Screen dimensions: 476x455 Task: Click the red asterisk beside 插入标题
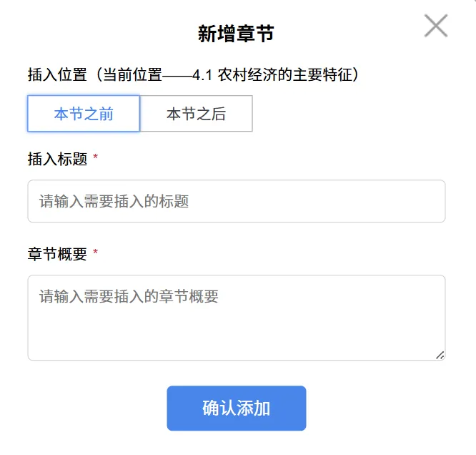96,158
